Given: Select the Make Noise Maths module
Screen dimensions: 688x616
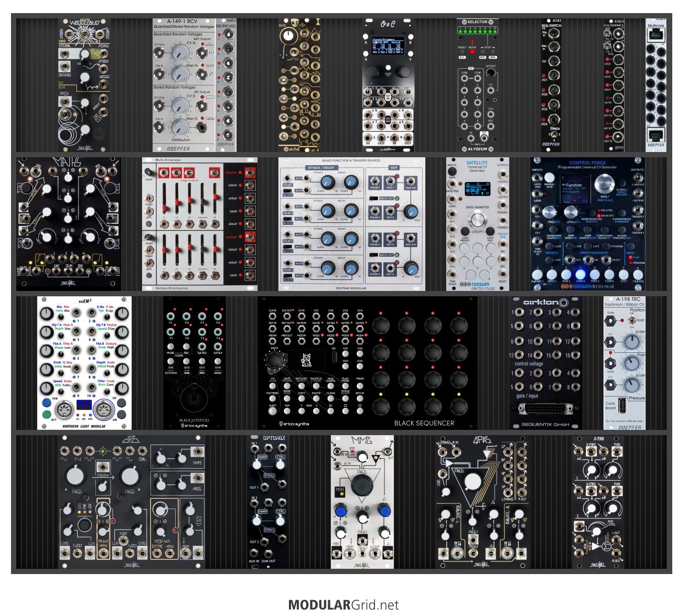Looking at the screenshot, I should click(x=68, y=224).
